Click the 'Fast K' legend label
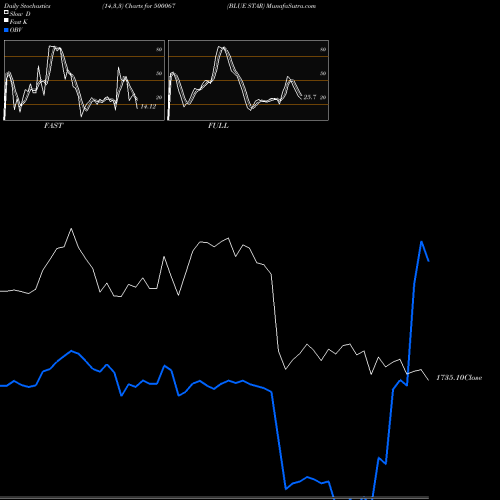The width and height of the screenshot is (500, 500). click(19, 22)
